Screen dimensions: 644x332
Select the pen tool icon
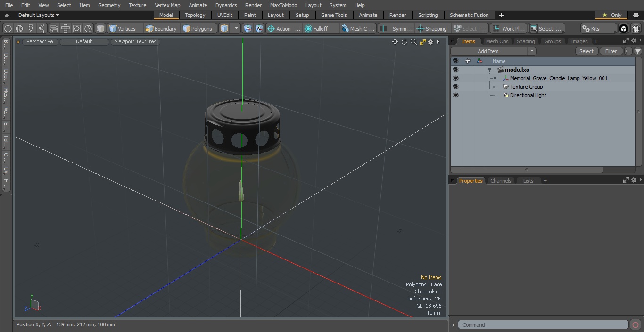31,29
